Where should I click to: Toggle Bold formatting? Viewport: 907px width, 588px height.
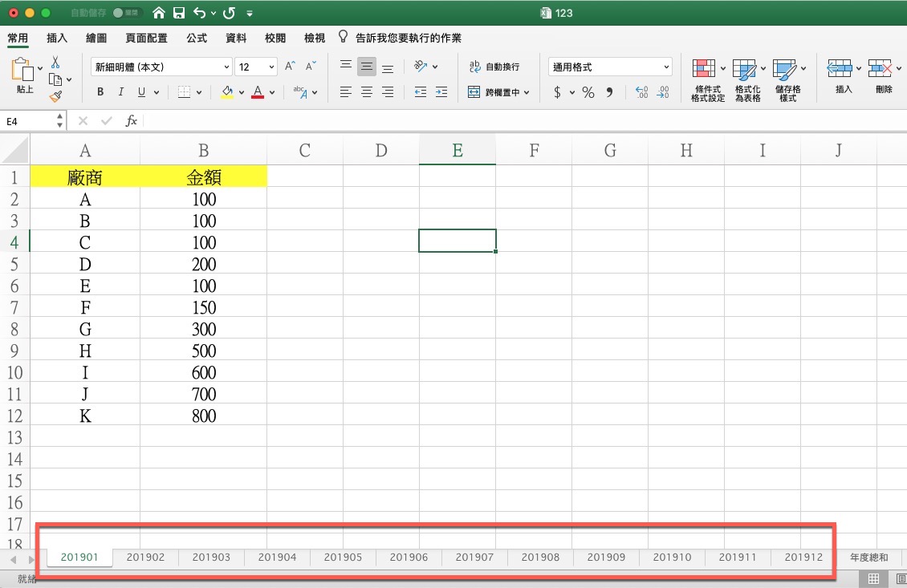click(x=100, y=92)
